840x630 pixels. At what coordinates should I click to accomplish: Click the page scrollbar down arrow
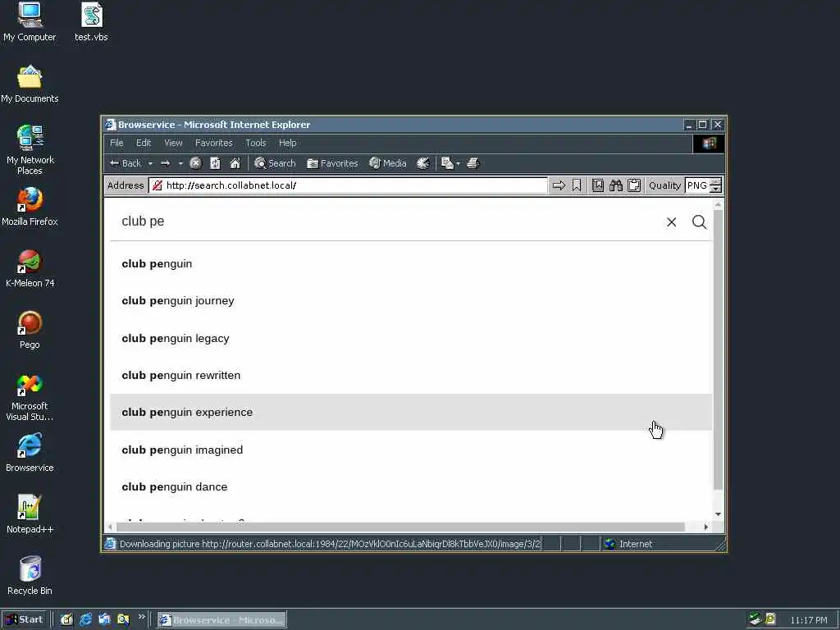coord(718,514)
